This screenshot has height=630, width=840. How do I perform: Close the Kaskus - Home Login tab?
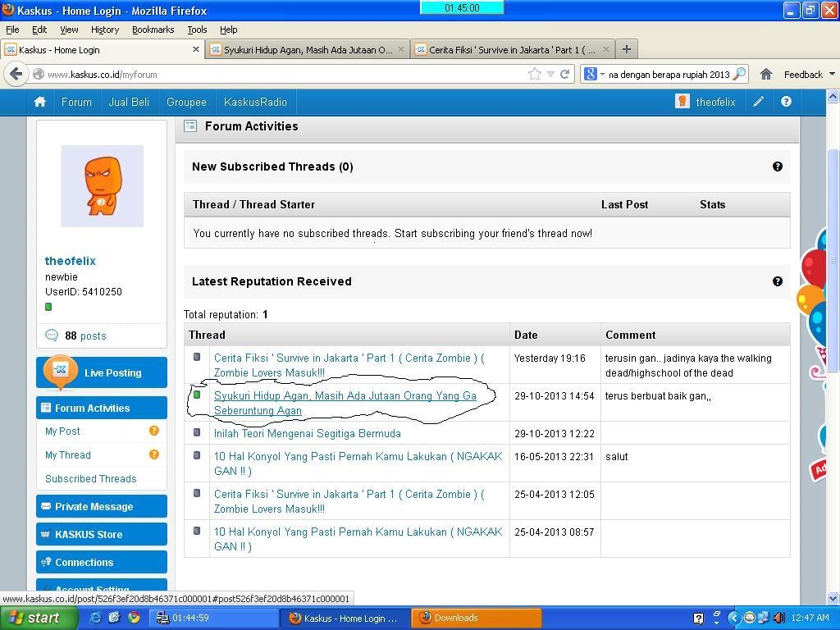pos(195,49)
